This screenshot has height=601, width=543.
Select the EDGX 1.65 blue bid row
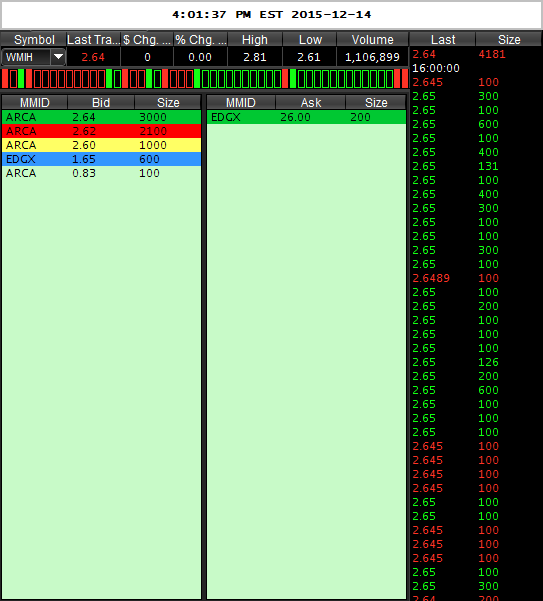pyautogui.click(x=102, y=159)
